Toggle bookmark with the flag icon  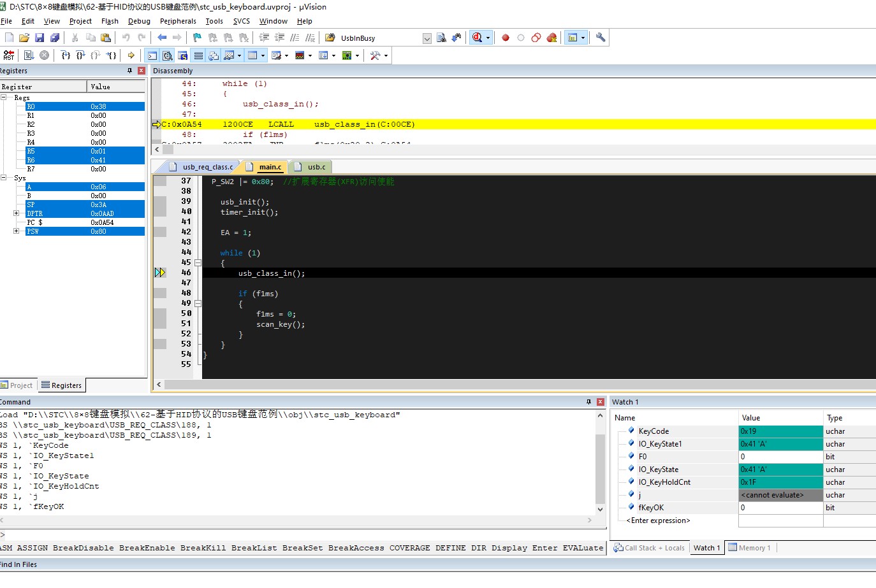(x=197, y=38)
